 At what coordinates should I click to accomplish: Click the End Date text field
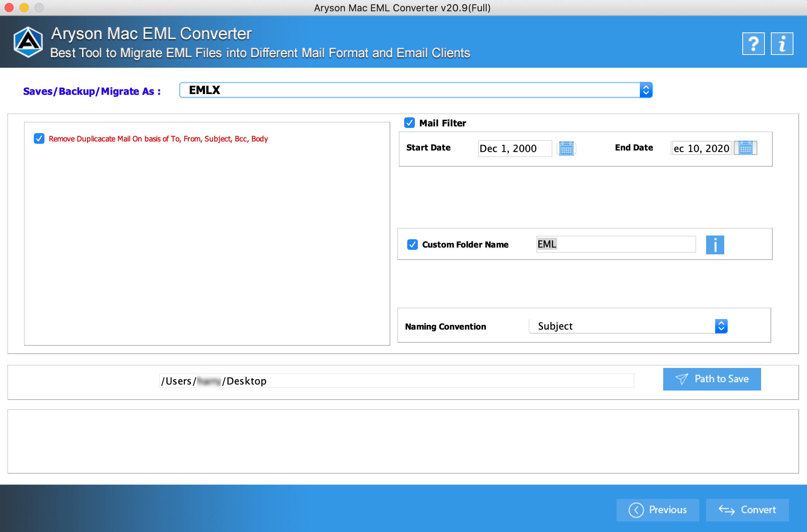701,148
